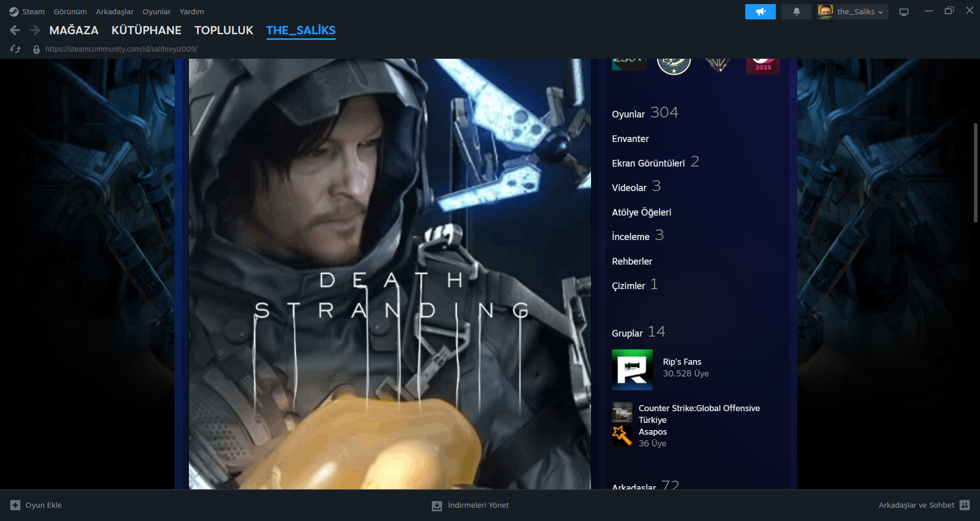980x521 pixels.
Task: Click the Asapos group avatar
Action: (x=622, y=436)
